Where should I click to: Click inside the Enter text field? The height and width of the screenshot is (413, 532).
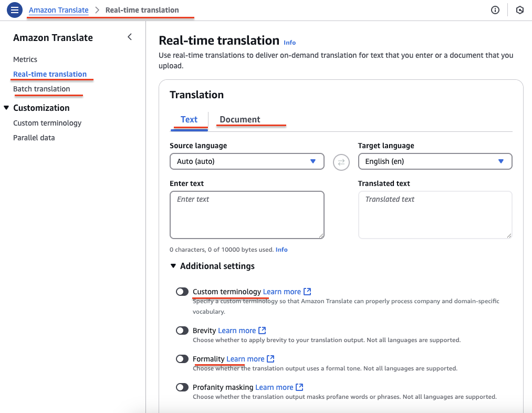247,214
